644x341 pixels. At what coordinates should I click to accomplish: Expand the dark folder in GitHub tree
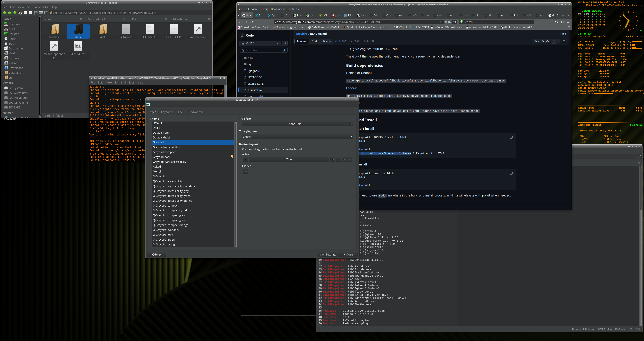click(x=241, y=58)
